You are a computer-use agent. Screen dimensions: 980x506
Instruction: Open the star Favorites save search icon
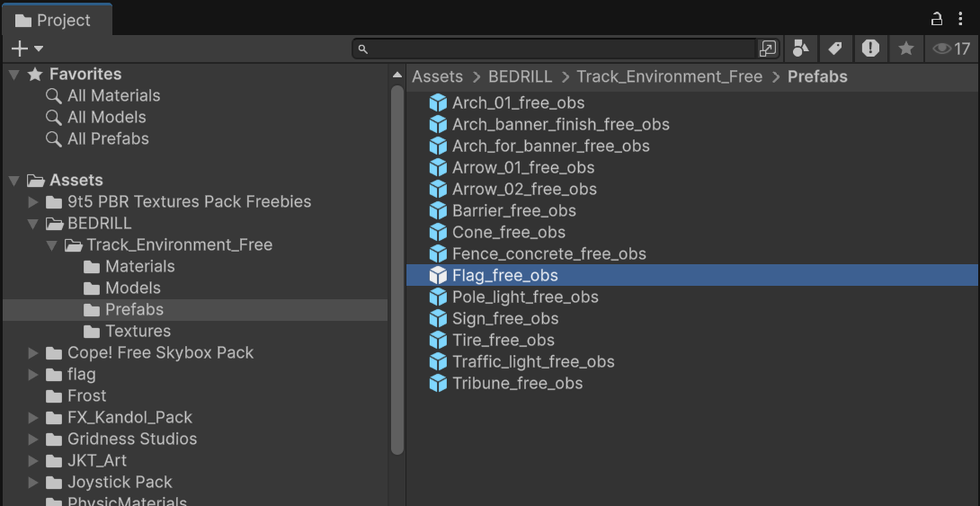(906, 49)
